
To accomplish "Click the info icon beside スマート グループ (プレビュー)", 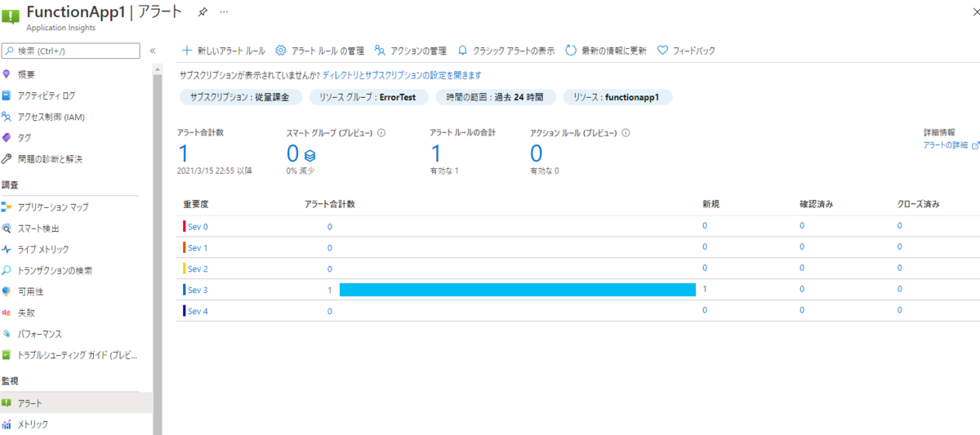I will (381, 132).
